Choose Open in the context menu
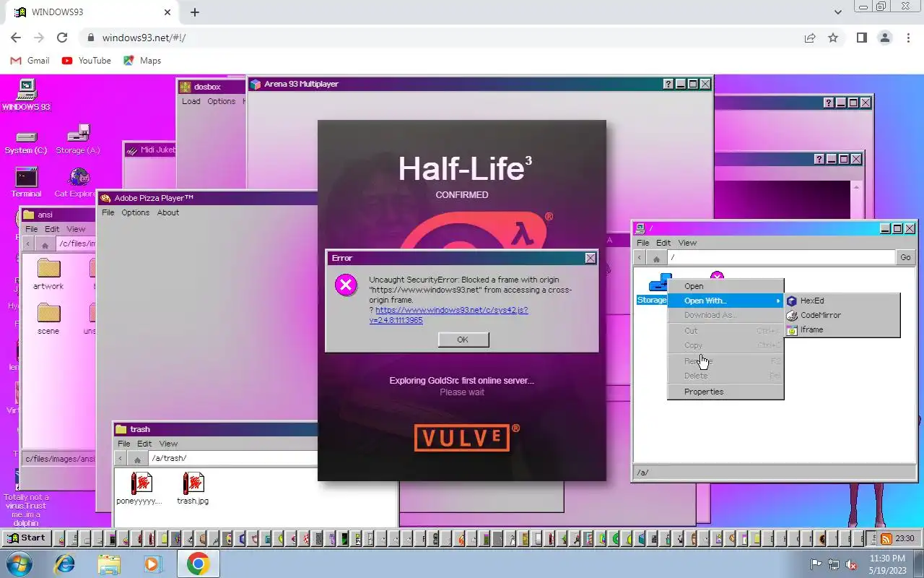Viewport: 924px width, 578px height. 725,286
